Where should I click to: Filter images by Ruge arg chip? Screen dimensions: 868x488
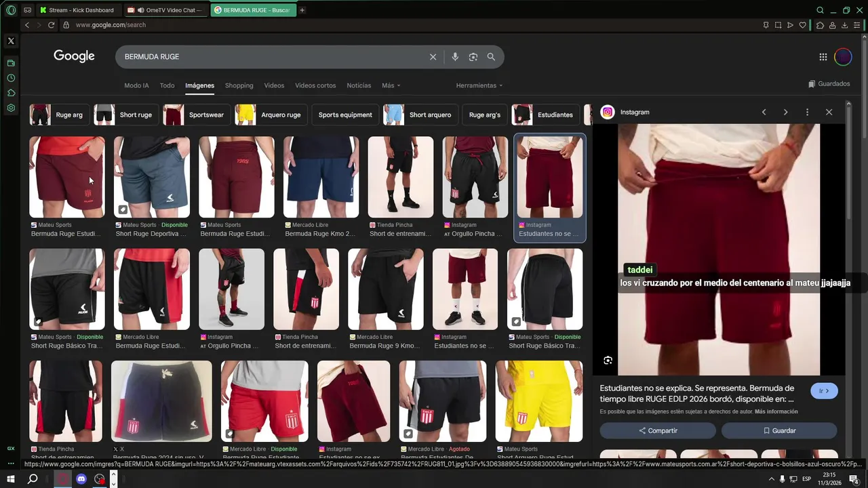[x=59, y=115]
